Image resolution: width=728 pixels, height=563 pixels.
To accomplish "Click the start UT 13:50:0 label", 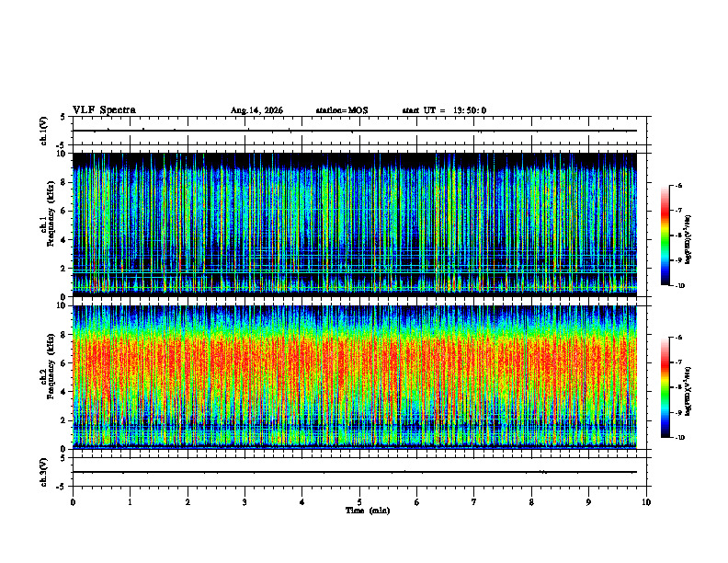I will (444, 110).
